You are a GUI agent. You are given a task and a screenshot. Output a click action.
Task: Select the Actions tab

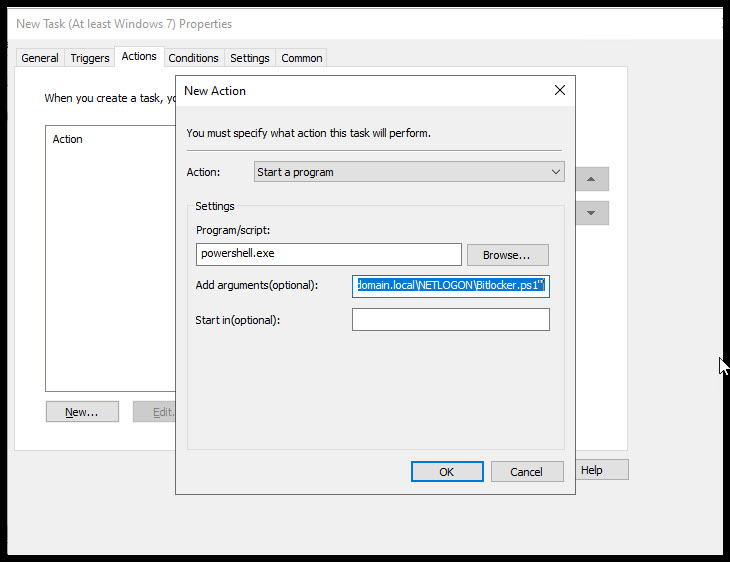(139, 56)
